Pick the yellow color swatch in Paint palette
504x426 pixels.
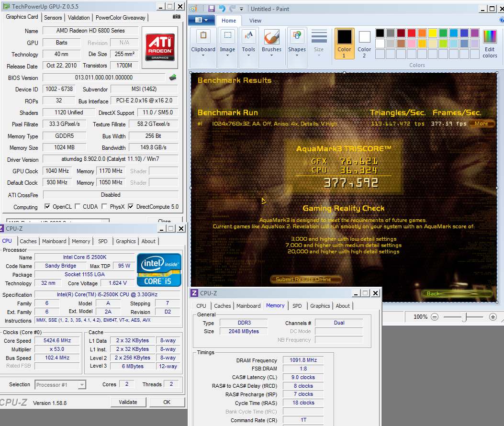click(x=433, y=33)
